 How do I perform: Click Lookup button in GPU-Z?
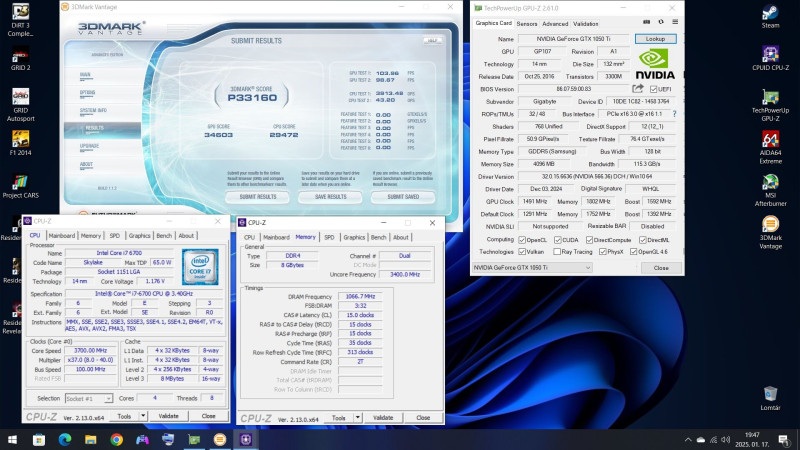coord(656,39)
